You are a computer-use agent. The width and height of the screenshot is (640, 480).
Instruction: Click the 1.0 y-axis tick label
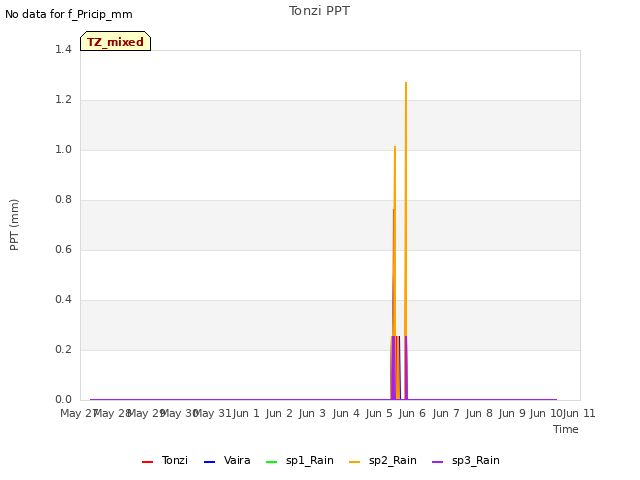click(63, 149)
